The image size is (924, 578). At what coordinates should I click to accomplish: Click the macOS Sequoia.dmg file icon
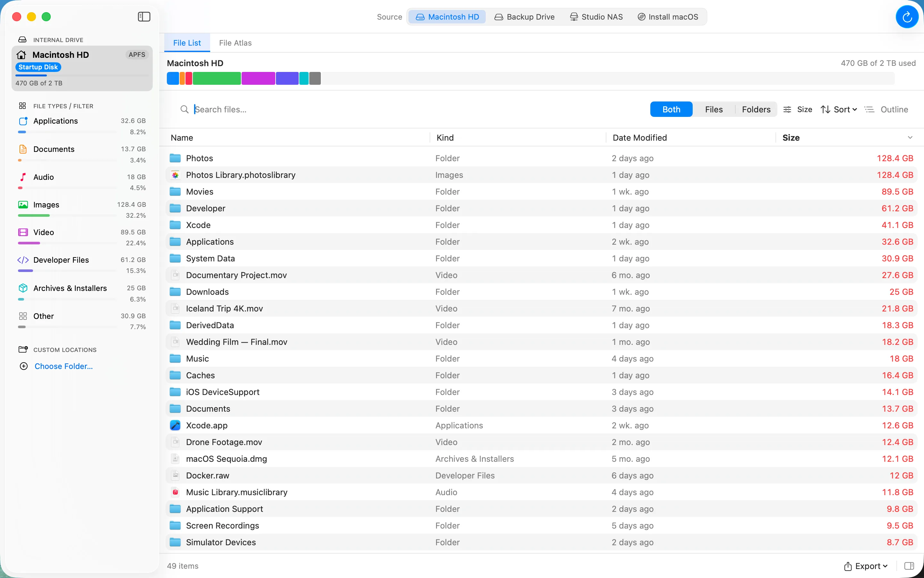tap(175, 459)
